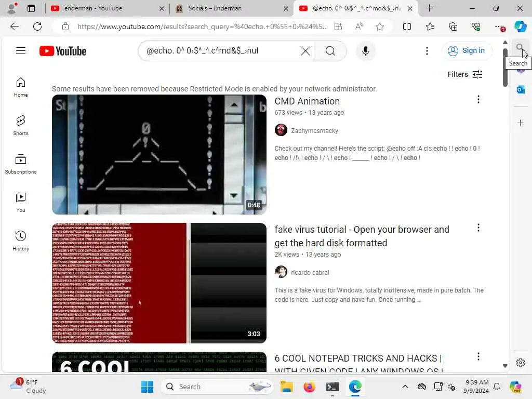Play the CMD Animation video thumbnail
The height and width of the screenshot is (399, 532).
159,154
